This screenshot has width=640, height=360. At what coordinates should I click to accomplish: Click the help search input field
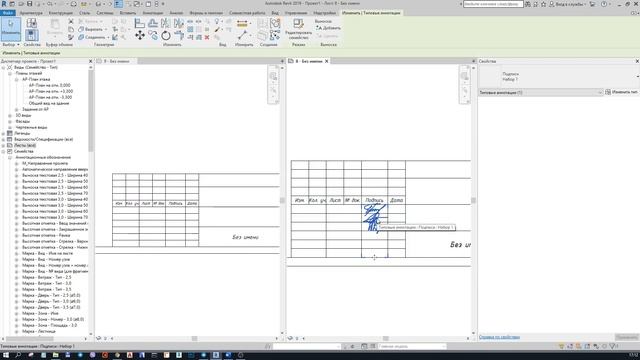tap(493, 4)
